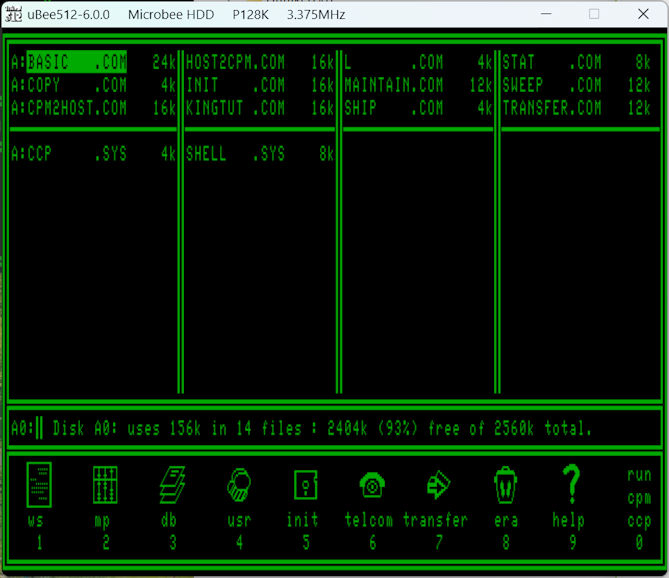This screenshot has height=578, width=669.
Task: Click the uBee512 title bar app icon
Action: (x=14, y=15)
